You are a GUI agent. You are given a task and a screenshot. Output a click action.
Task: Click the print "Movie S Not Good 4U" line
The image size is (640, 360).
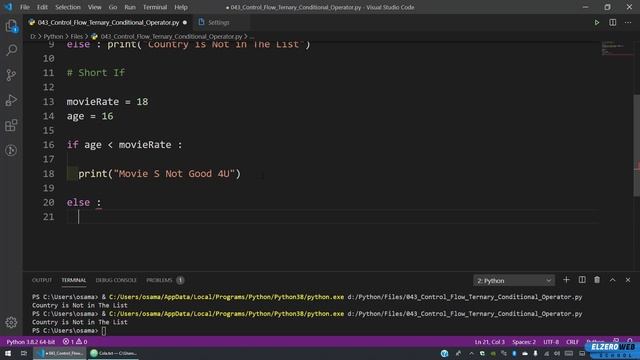click(x=159, y=174)
